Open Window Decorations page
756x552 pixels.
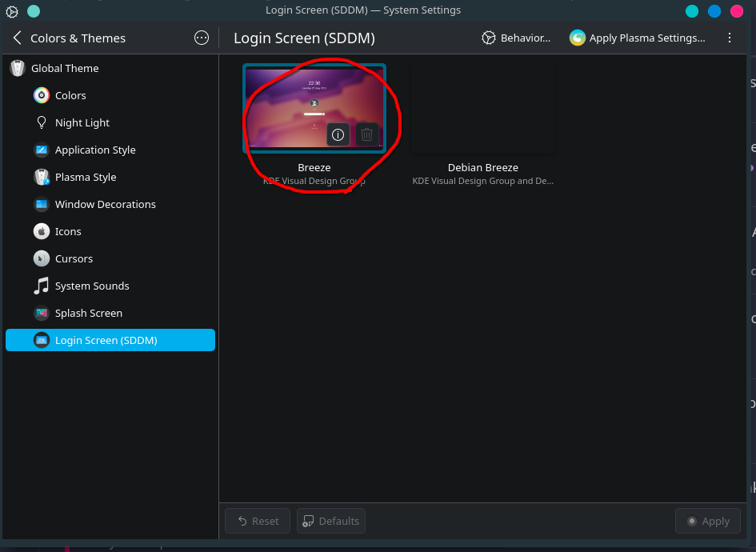(x=110, y=205)
